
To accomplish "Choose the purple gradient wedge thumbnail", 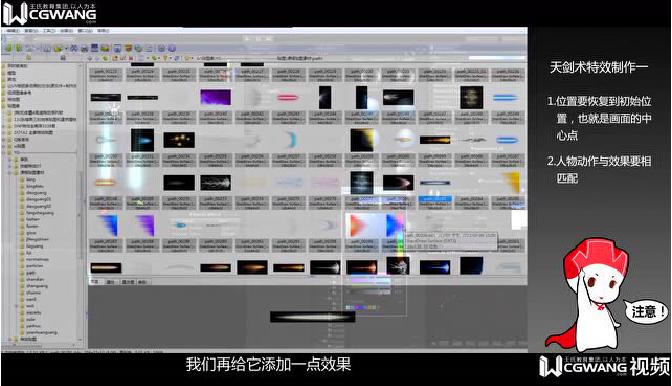I will click(x=145, y=225).
